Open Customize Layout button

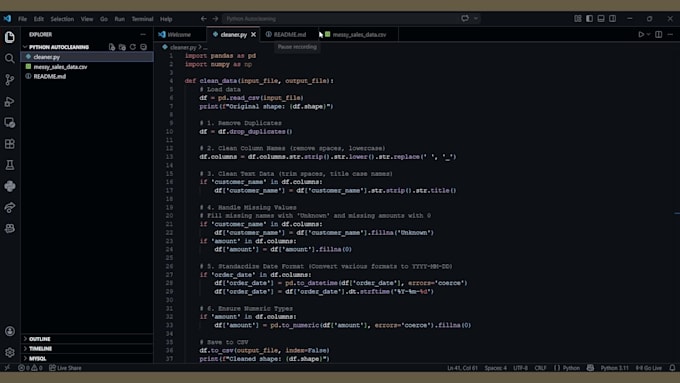[578, 19]
